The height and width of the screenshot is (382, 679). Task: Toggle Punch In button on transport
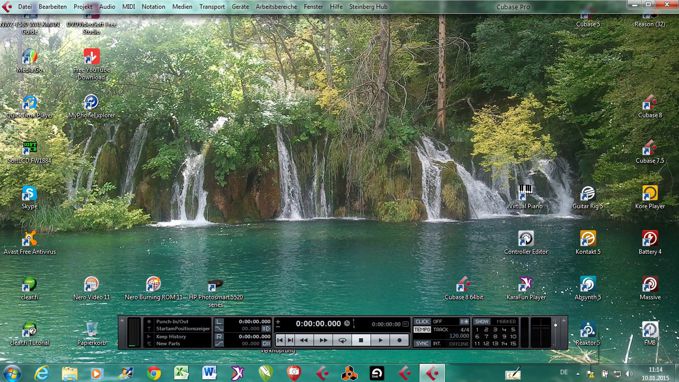coord(219,329)
